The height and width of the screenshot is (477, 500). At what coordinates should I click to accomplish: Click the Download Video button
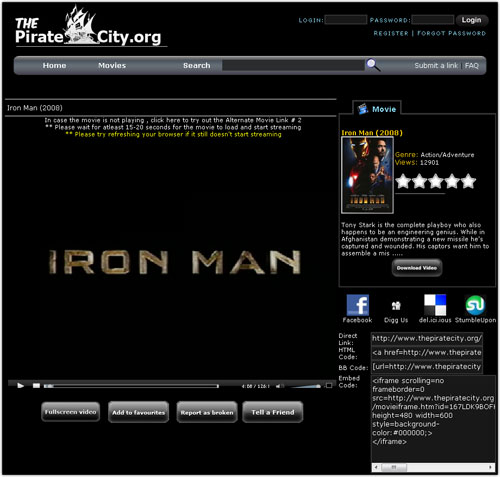[417, 268]
